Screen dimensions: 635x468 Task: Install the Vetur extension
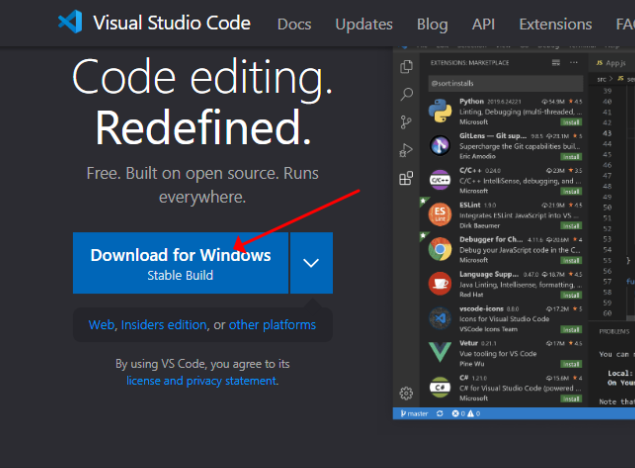coord(571,364)
